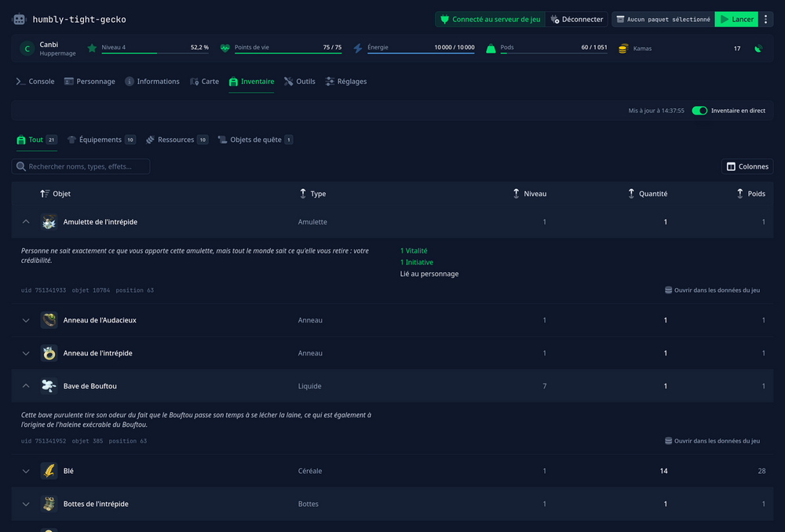Viewport: 785px width, 532px height.
Task: Expand the Bottes de l'intrépide row
Action: pyautogui.click(x=26, y=504)
